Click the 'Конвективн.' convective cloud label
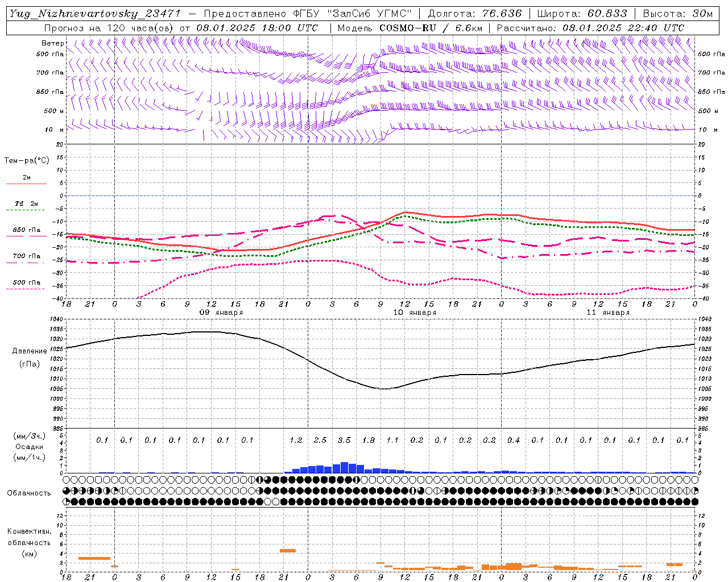Screen dimensions: 728x582 tap(29, 531)
